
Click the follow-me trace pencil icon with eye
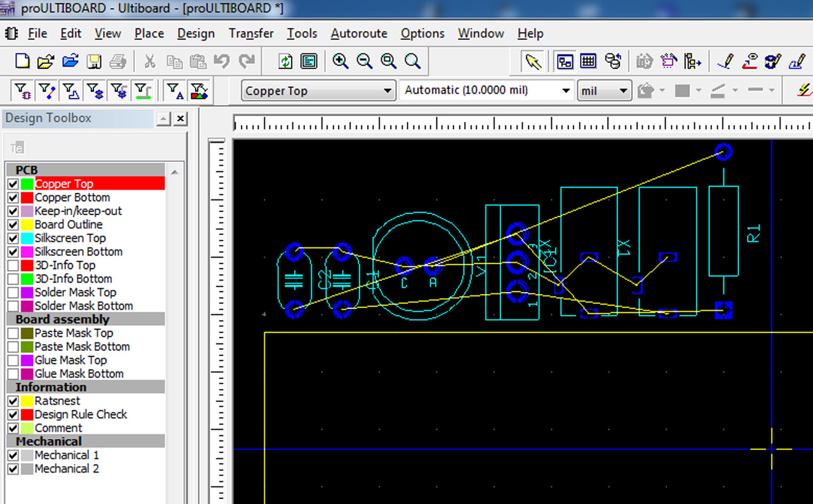(x=749, y=61)
